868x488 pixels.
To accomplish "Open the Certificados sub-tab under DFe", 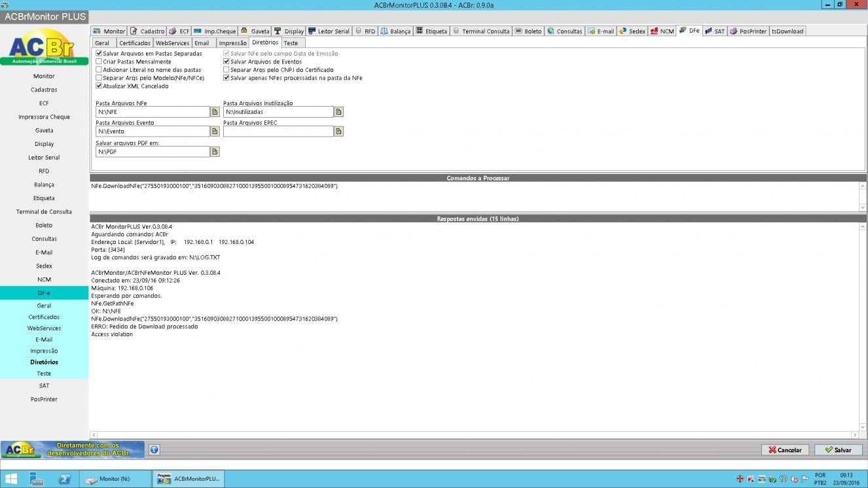I will point(134,43).
